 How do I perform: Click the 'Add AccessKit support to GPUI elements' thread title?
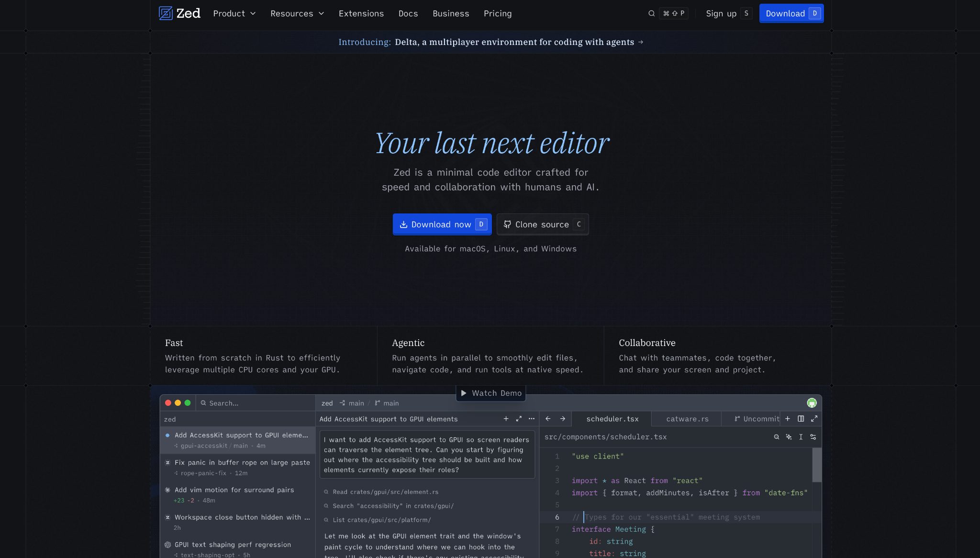(x=389, y=419)
